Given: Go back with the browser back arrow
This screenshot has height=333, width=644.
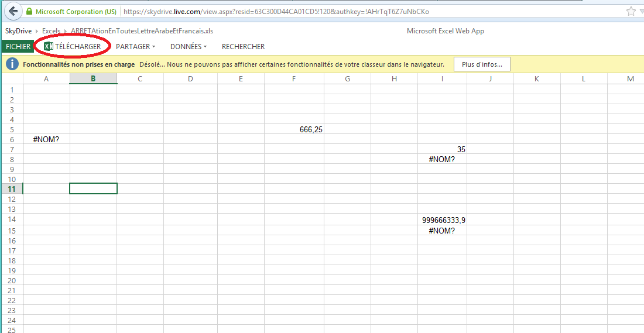Looking at the screenshot, I should [13, 11].
